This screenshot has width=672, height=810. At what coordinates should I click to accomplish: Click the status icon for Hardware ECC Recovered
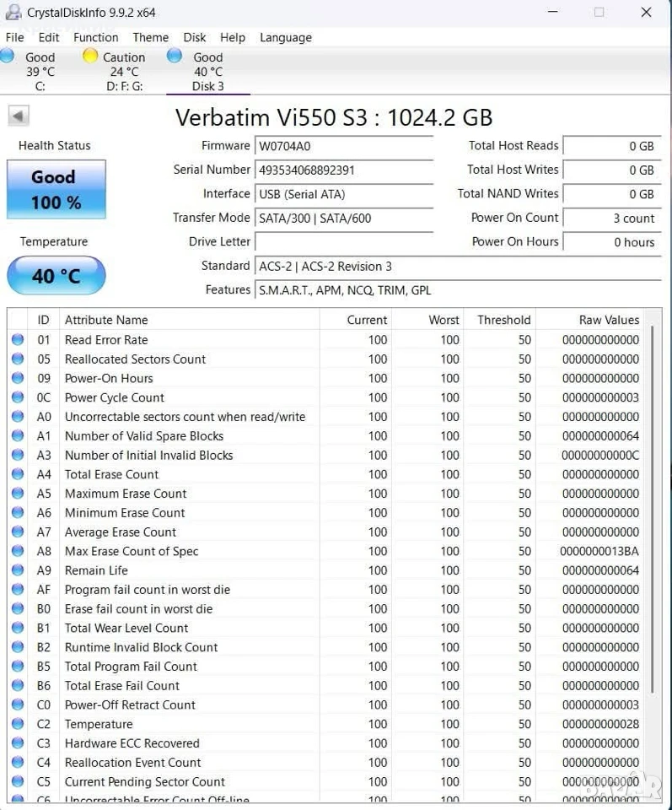tap(18, 742)
